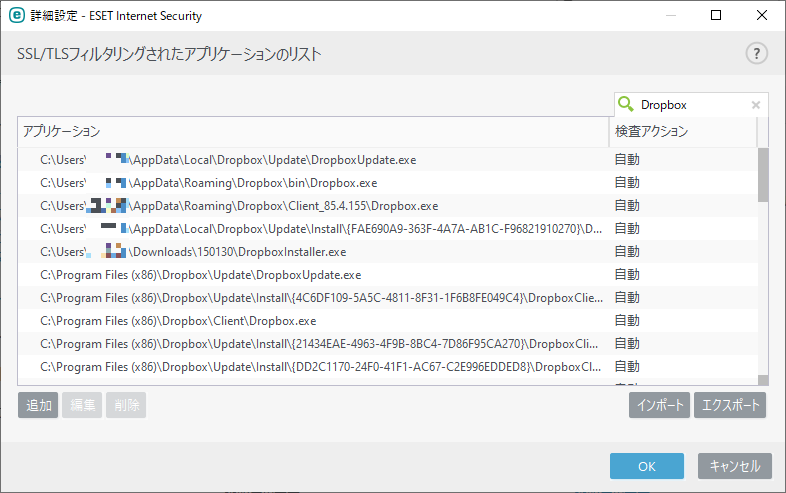Select row with {DD2C1170-24F0-41F1 GUID path

(x=388, y=368)
